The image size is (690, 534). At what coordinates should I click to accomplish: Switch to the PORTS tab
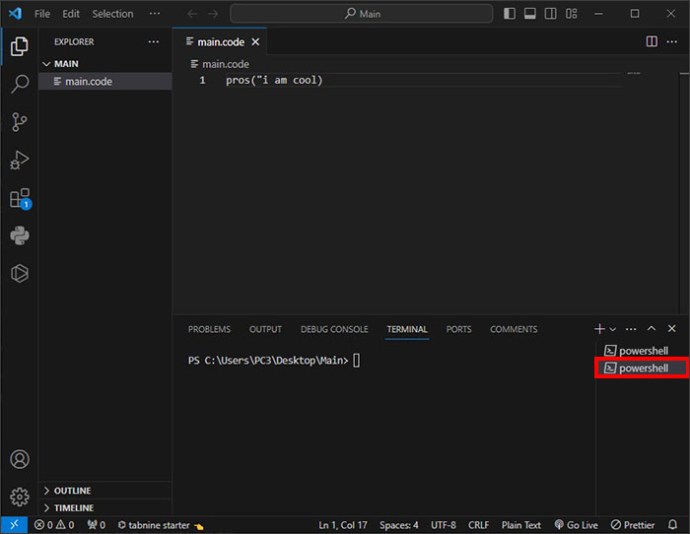(x=459, y=329)
